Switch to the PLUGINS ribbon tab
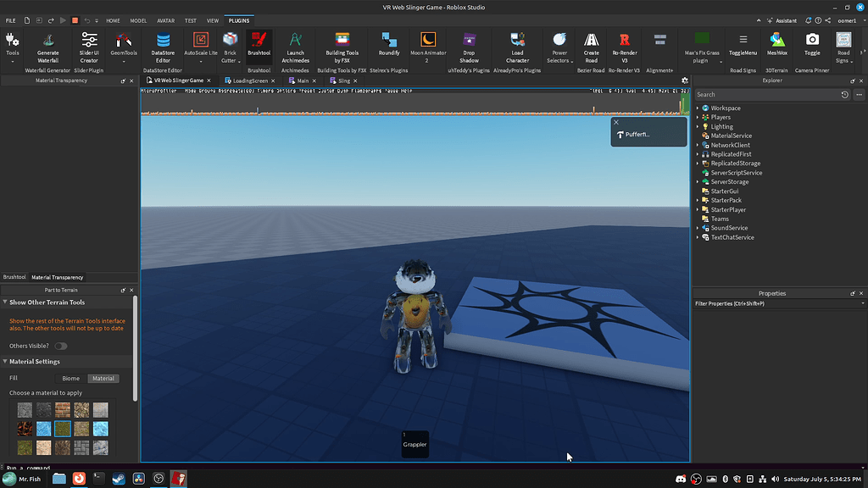868x488 pixels. click(x=238, y=20)
